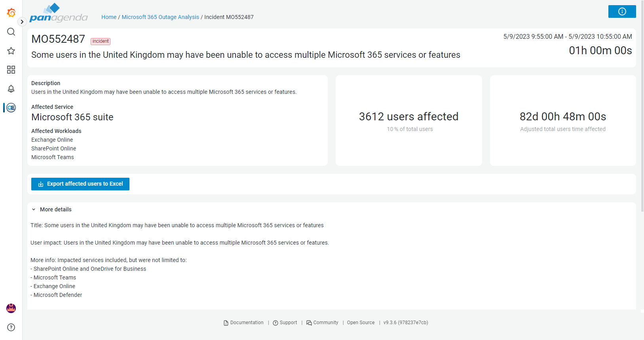644x340 pixels.
Task: Click the Incident MO552487 breadcrumb text
Action: tap(229, 17)
